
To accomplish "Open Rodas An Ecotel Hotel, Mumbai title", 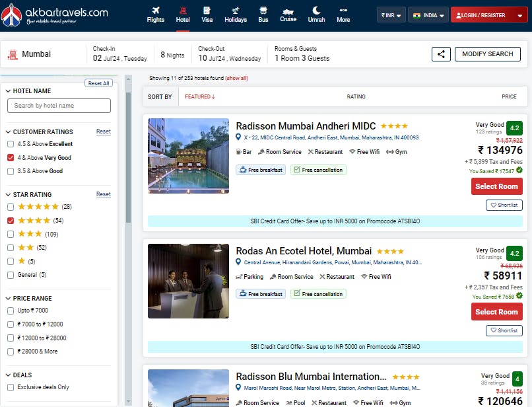I will [304, 251].
